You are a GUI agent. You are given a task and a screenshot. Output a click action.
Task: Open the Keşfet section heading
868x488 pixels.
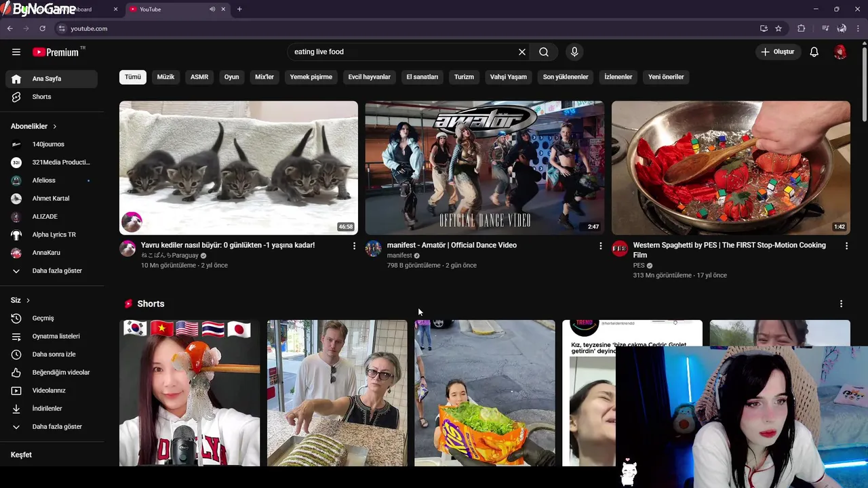(x=21, y=455)
